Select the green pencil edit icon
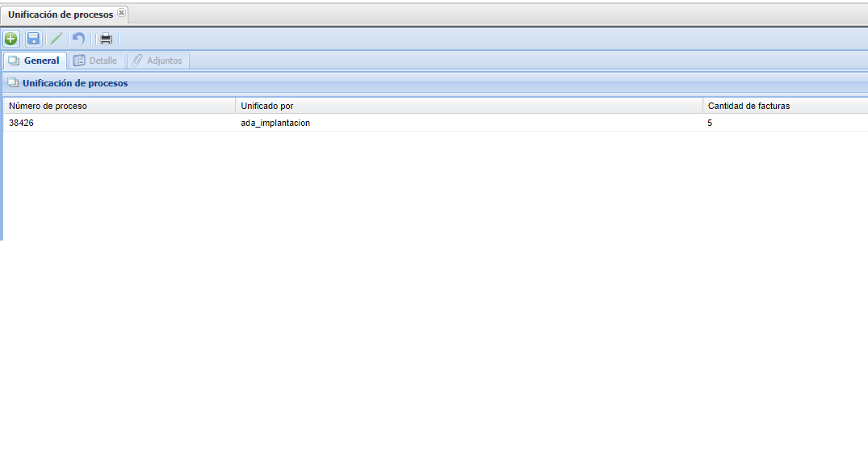 [56, 39]
